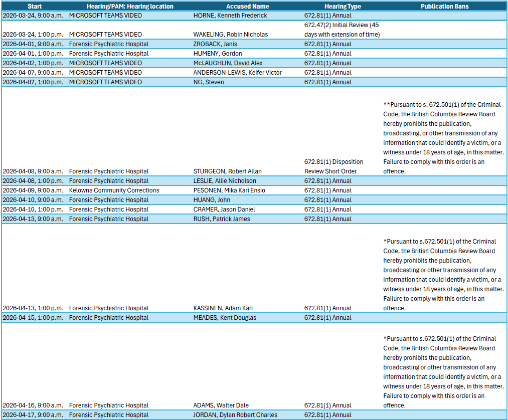Select the STURGEON, Robert Allan cell
Image resolution: width=508 pixels, height=420 pixels.
pyautogui.click(x=227, y=171)
